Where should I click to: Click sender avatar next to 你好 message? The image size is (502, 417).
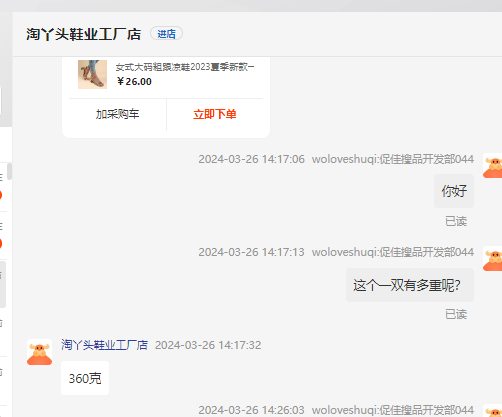[493, 166]
